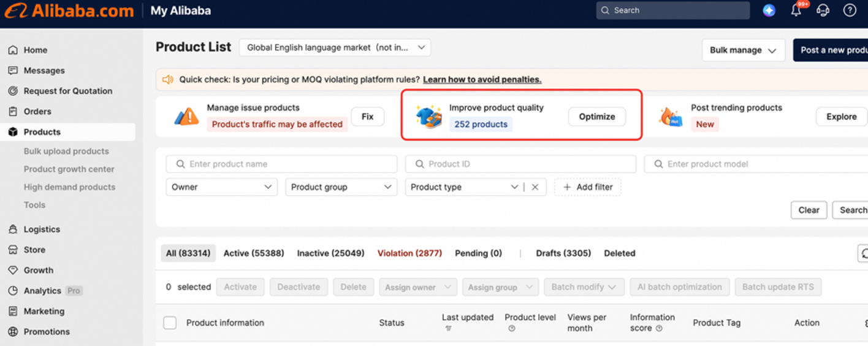Click the Analytics clock icon
The image size is (868, 346).
[13, 291]
